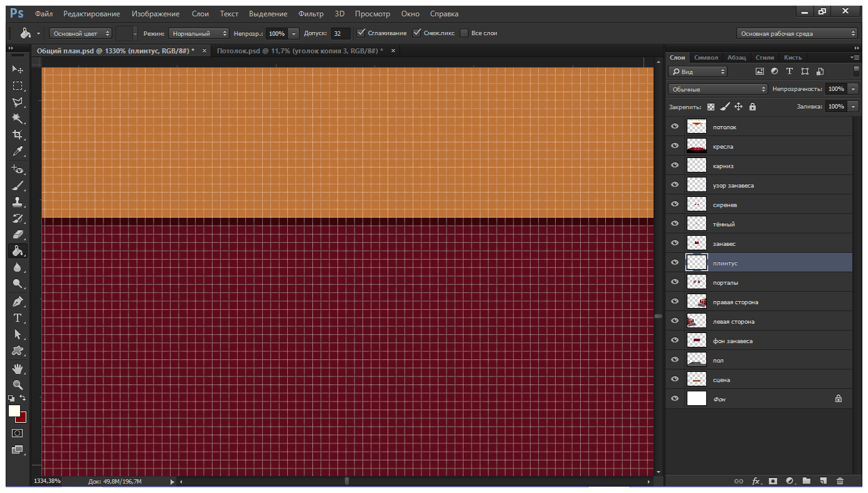
Task: Hide the кресла layer
Action: pyautogui.click(x=675, y=146)
